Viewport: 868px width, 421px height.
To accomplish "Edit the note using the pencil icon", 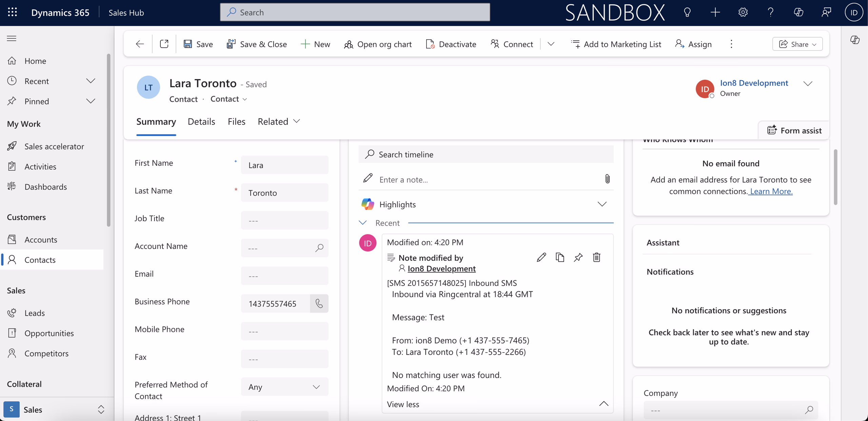I will 541,257.
